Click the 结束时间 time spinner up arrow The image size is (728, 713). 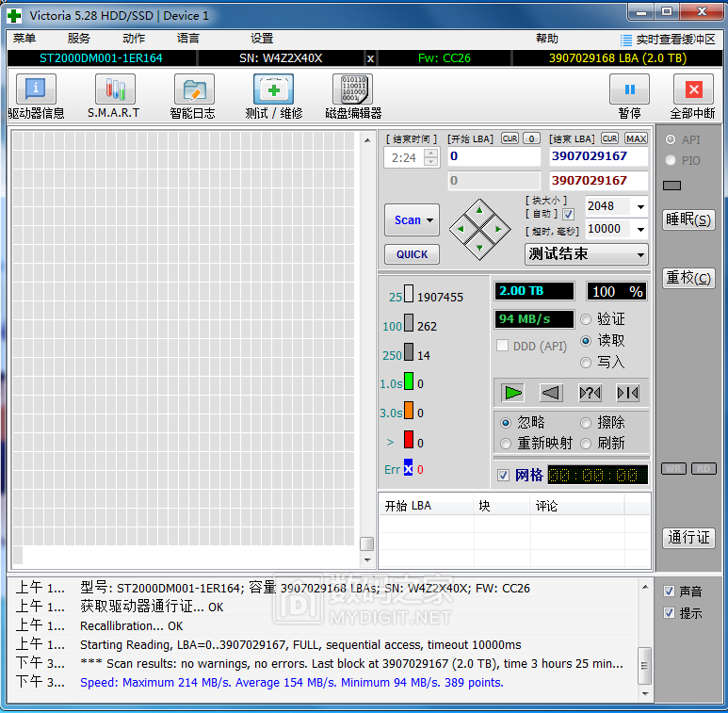(431, 153)
